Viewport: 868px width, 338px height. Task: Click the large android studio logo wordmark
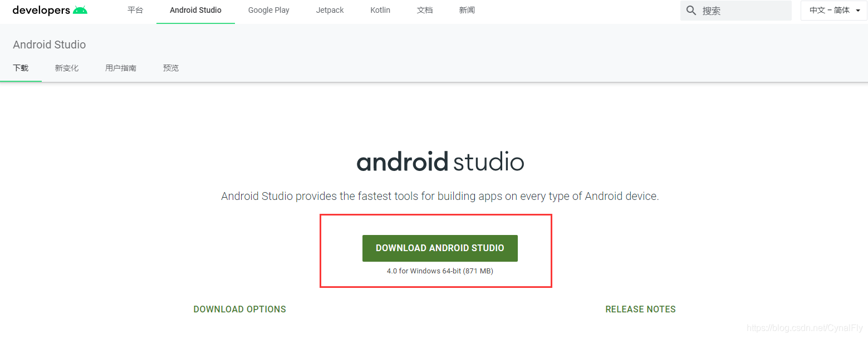440,162
